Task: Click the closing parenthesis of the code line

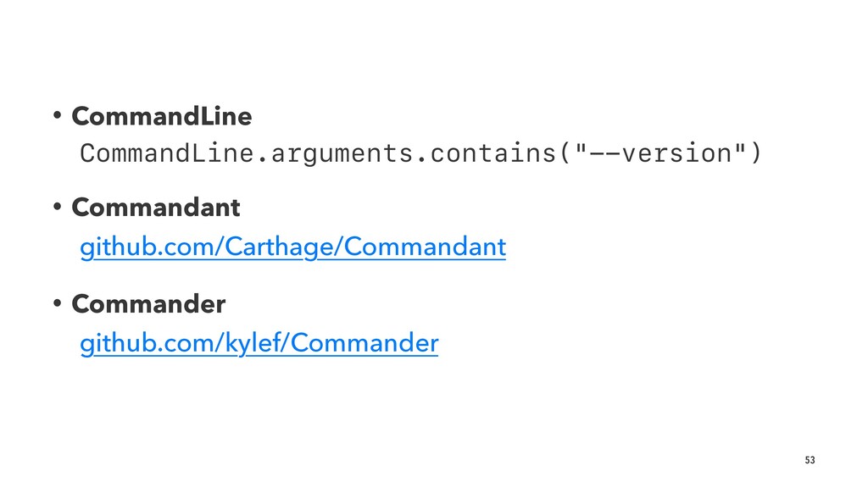Action: coord(755,152)
